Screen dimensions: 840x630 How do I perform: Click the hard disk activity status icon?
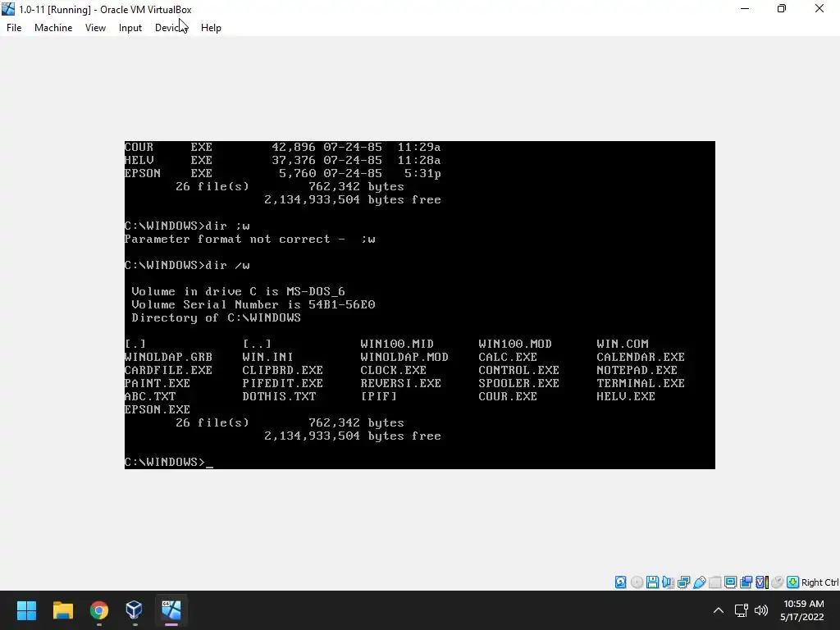click(620, 582)
